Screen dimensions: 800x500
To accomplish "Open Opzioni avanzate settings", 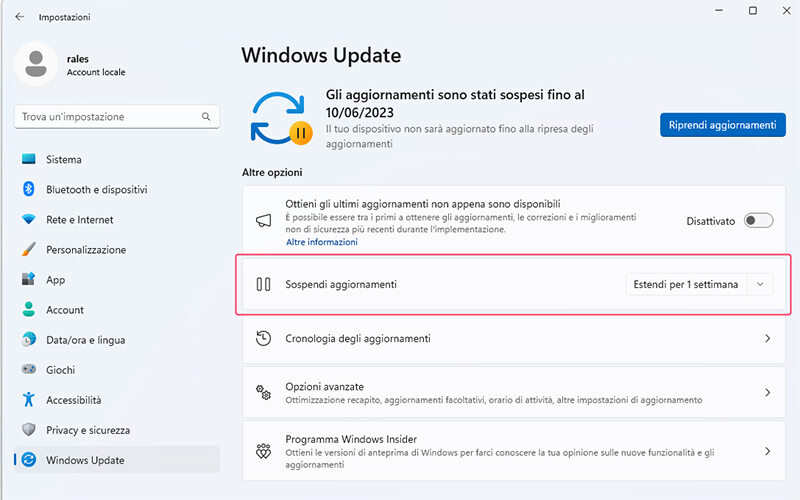I will point(514,392).
